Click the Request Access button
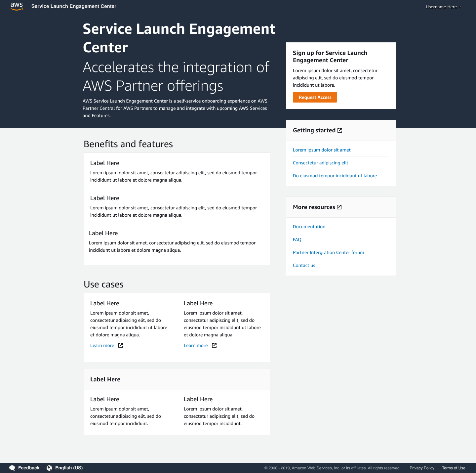The width and height of the screenshot is (476, 473). click(315, 97)
